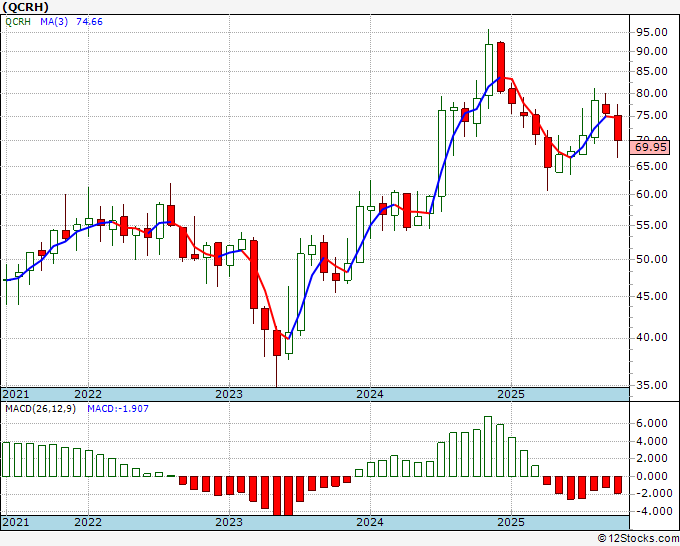Click the 35.00 price axis label
Viewport: 680px width, 546px height.
[x=651, y=385]
